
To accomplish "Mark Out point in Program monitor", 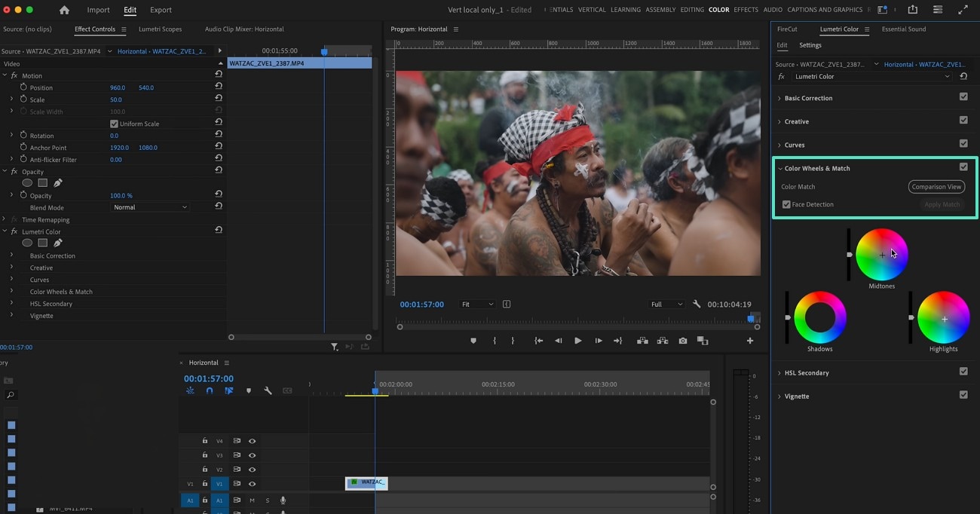I will [513, 341].
